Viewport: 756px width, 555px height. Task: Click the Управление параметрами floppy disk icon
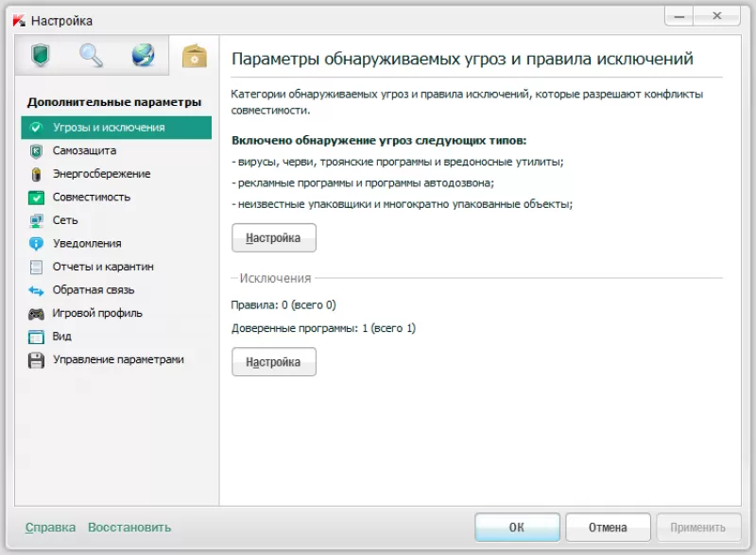36,359
